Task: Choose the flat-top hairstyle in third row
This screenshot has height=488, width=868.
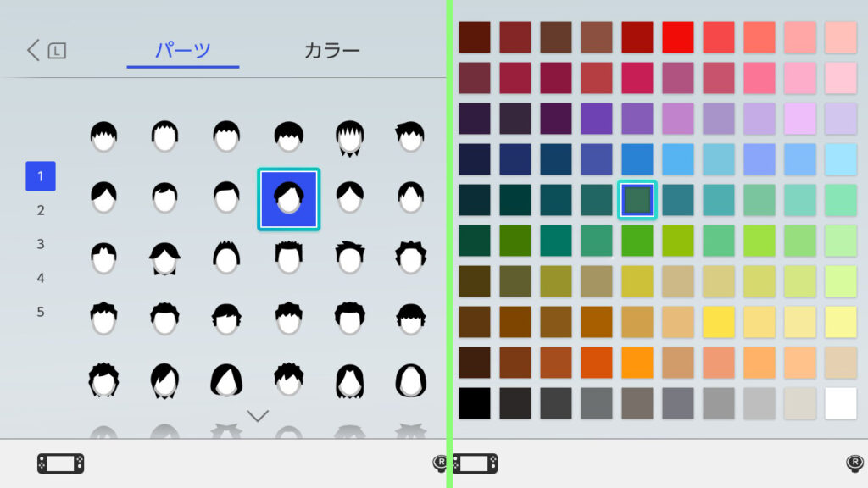Action: tap(289, 258)
